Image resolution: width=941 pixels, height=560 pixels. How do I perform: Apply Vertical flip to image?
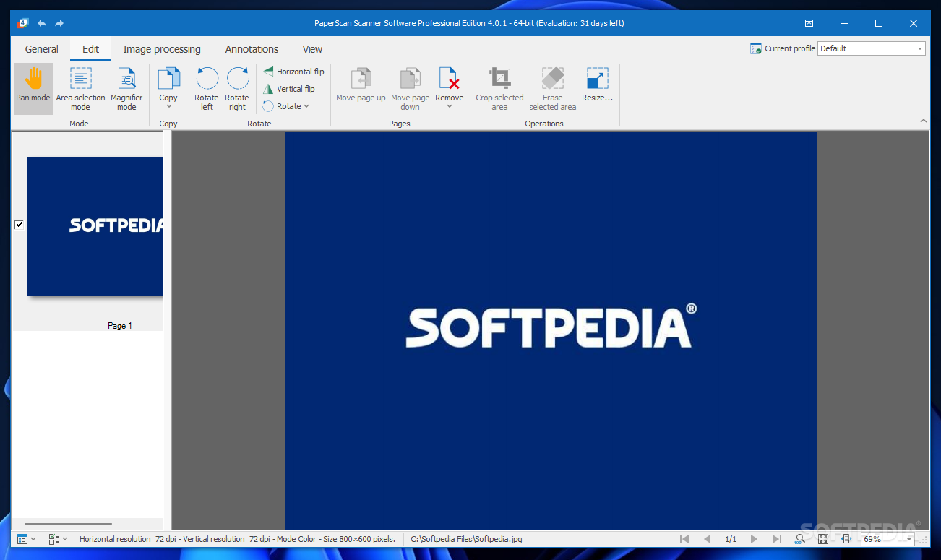[288, 89]
